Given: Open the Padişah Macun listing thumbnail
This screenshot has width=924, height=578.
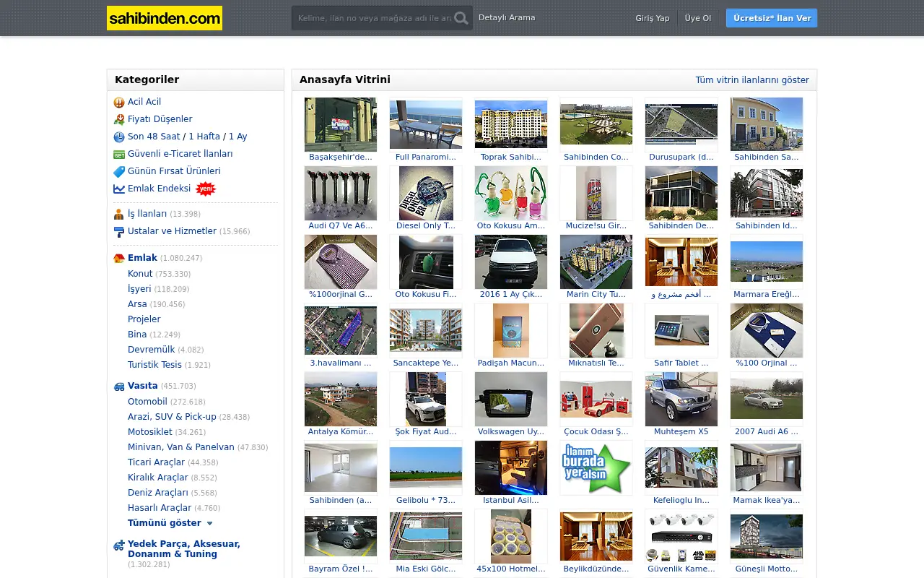Looking at the screenshot, I should tap(511, 330).
